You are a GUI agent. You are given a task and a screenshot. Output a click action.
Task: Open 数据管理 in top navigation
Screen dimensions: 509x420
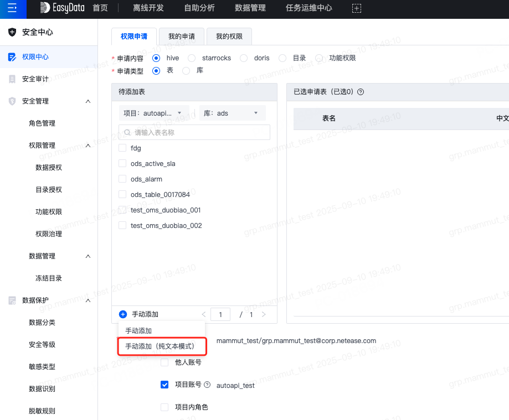250,8
